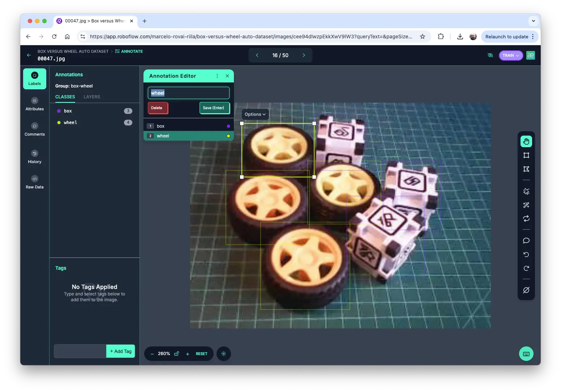The image size is (561, 392).
Task: Expand the Options dropdown
Action: 255,114
